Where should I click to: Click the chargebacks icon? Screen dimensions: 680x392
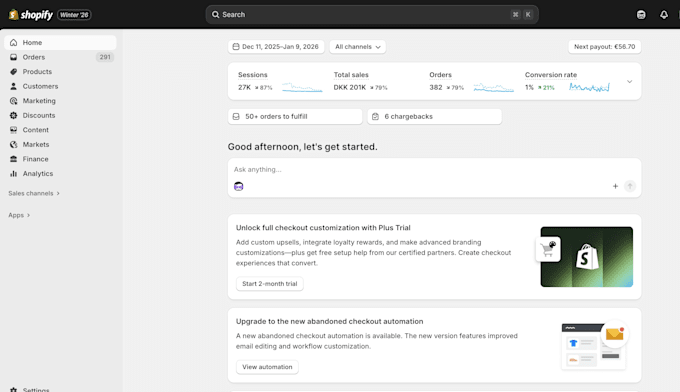pos(376,117)
